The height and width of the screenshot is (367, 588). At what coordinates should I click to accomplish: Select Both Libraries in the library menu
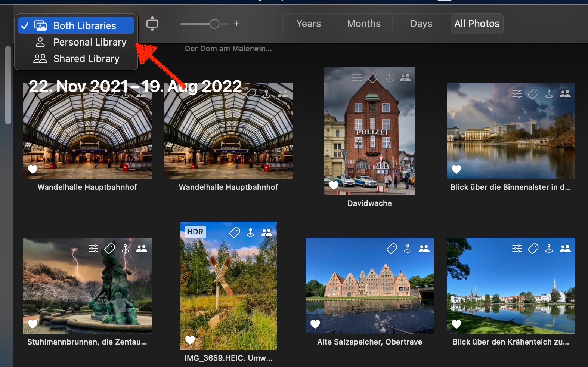tap(76, 25)
